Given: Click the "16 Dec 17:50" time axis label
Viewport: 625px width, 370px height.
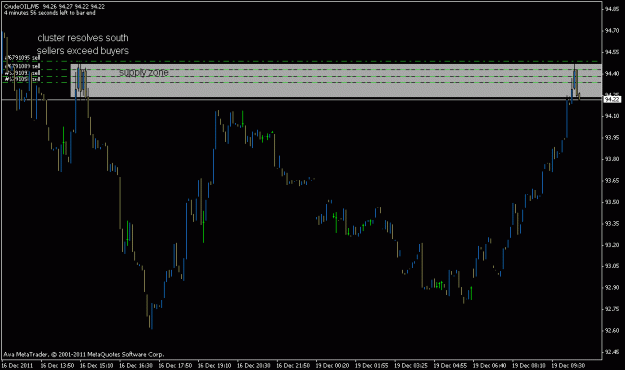Looking at the screenshot, I should pyautogui.click(x=175, y=365).
